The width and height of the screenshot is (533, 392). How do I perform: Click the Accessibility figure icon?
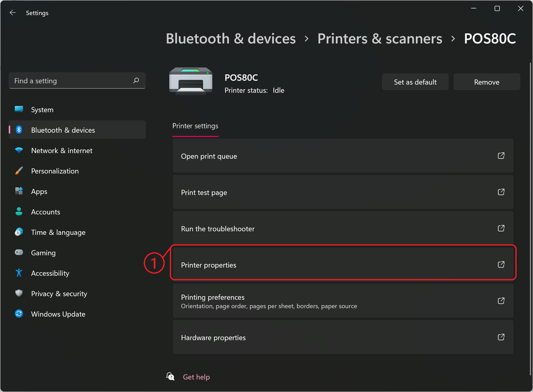point(19,273)
